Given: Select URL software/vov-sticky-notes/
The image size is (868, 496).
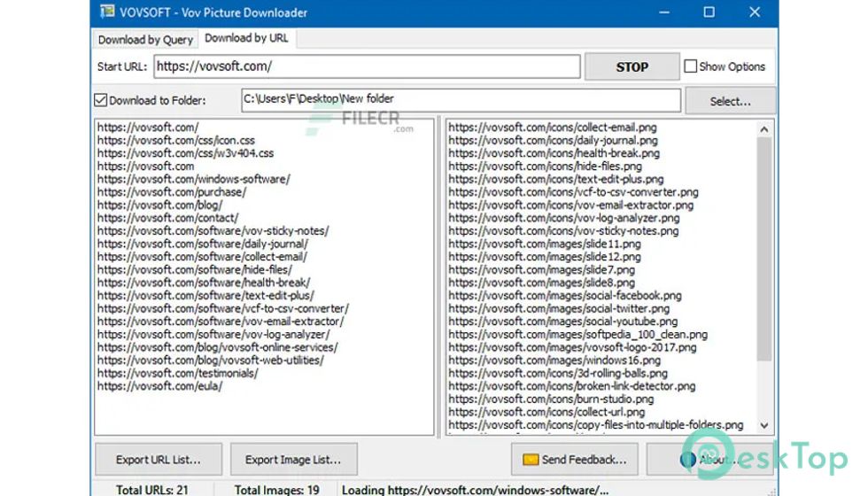Looking at the screenshot, I should 213,231.
